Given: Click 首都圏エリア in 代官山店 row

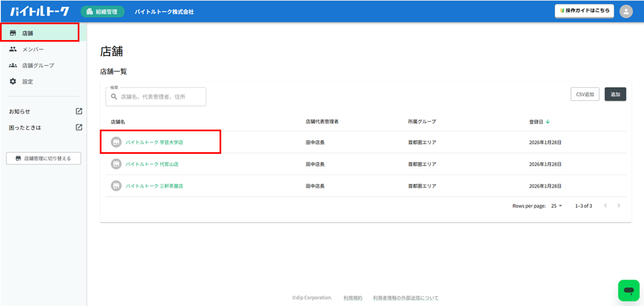Looking at the screenshot, I should (x=422, y=164).
